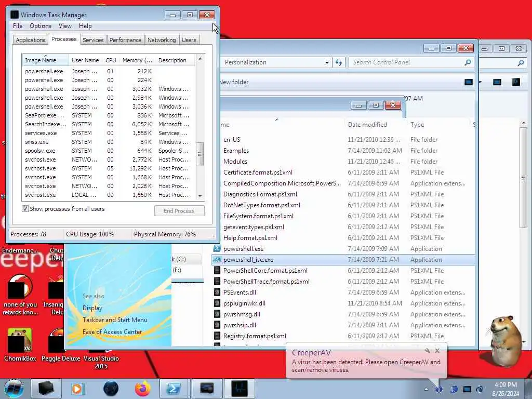This screenshot has height=399, width=532.
Task: Select the SearchIndexer process row
Action: 108,124
